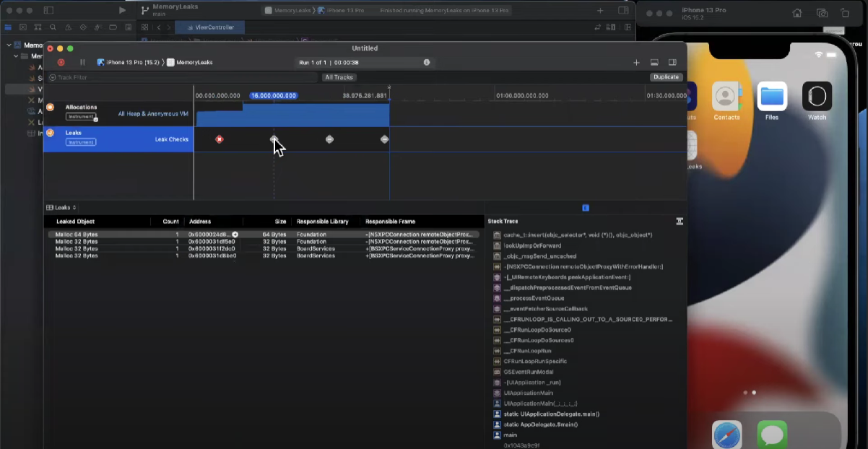Viewport: 868px width, 449px height.
Task: Open the Xcode issue navigator warning icon
Action: coord(68,27)
